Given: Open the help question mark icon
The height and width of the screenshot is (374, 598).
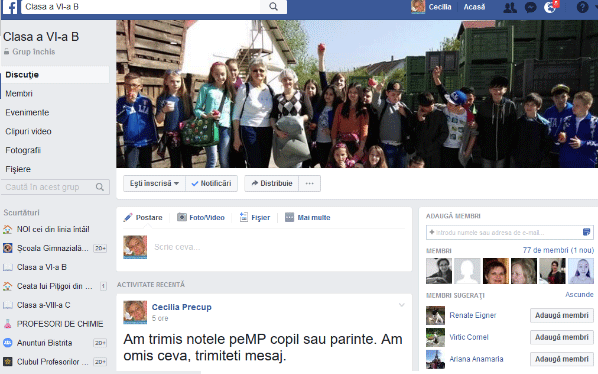Looking at the screenshot, I should coord(582,7).
